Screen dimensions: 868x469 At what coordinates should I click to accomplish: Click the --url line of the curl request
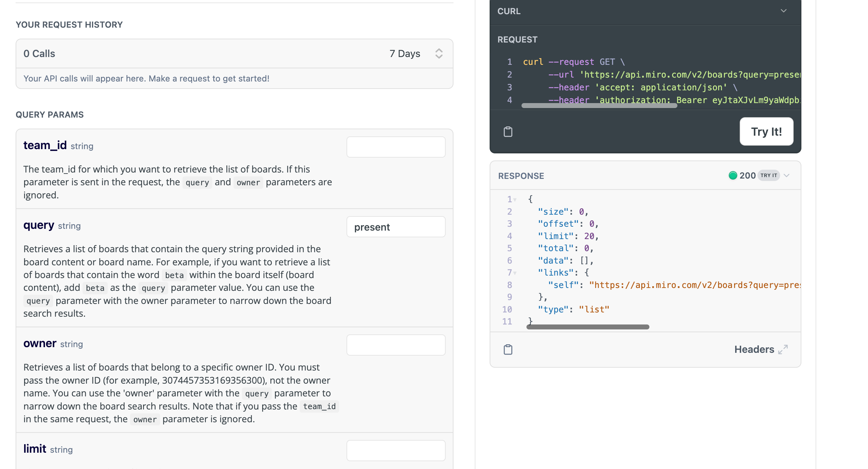point(675,74)
